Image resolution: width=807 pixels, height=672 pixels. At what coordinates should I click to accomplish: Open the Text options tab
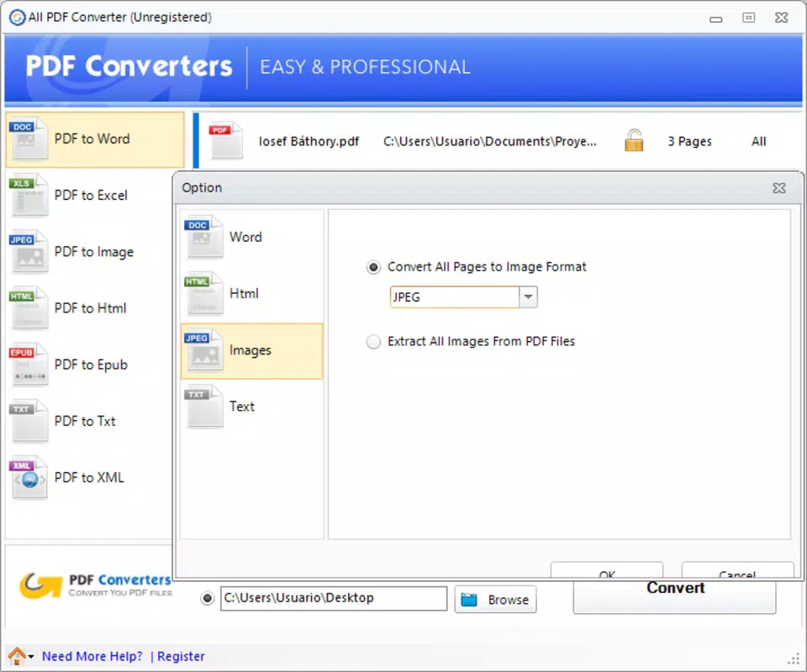(251, 407)
